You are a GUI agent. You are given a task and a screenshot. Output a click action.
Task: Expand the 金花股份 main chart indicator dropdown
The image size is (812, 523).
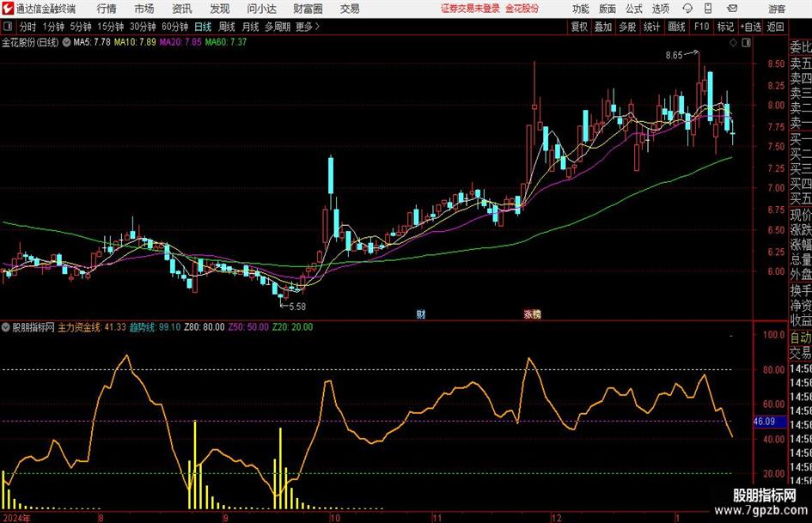click(67, 42)
